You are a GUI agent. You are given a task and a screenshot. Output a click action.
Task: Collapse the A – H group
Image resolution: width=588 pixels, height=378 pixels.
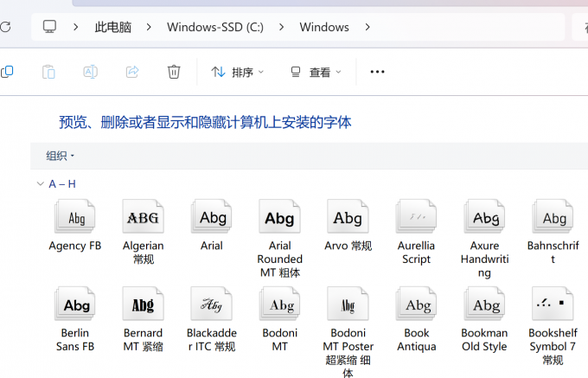[x=40, y=183]
